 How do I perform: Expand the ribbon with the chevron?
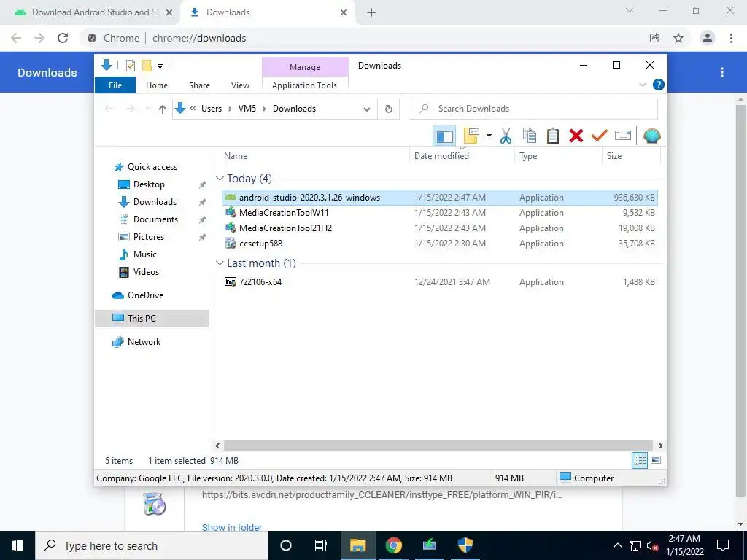[x=642, y=85]
